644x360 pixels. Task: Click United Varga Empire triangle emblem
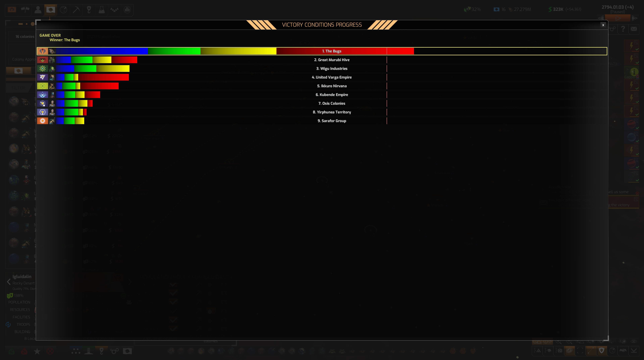tap(42, 77)
